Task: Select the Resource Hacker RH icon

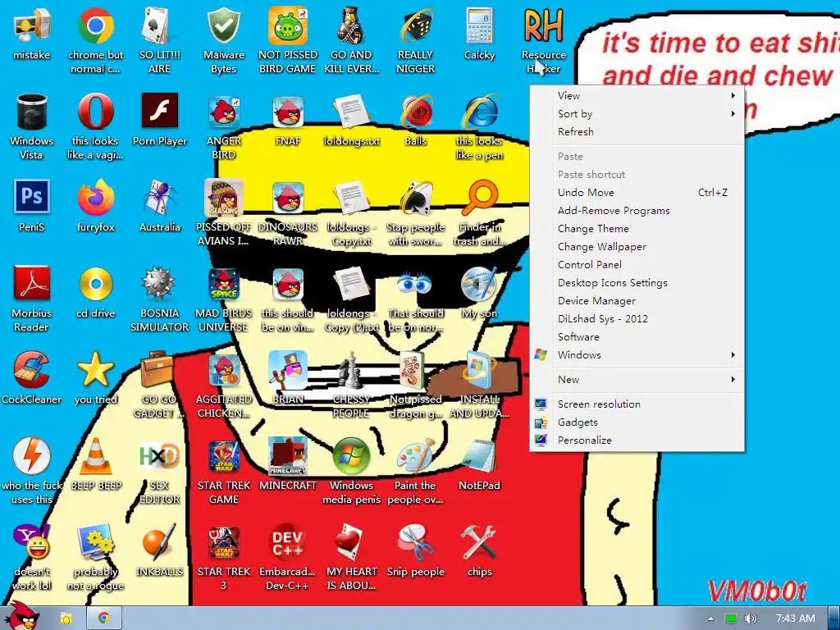Action: [x=543, y=25]
